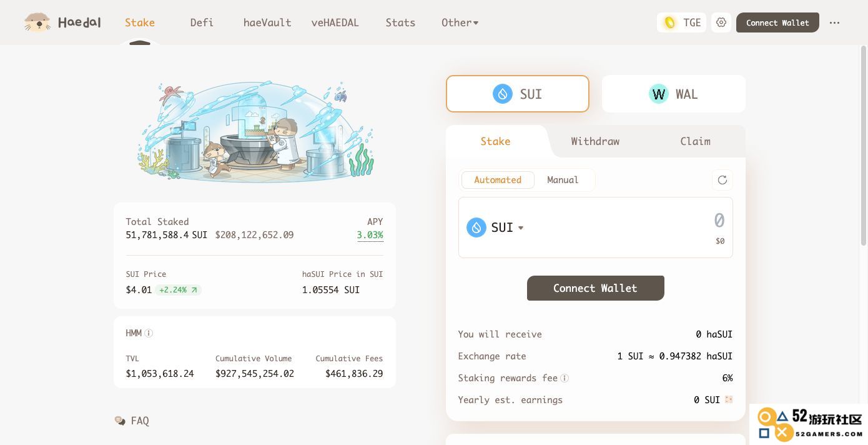868x445 pixels.
Task: Open the three-dots more menu
Action: [834, 22]
